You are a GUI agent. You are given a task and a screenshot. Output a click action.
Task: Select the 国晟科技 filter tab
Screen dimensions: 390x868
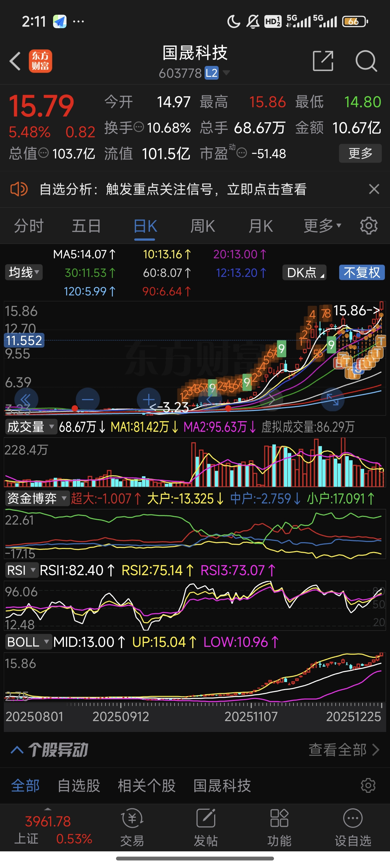click(x=222, y=785)
